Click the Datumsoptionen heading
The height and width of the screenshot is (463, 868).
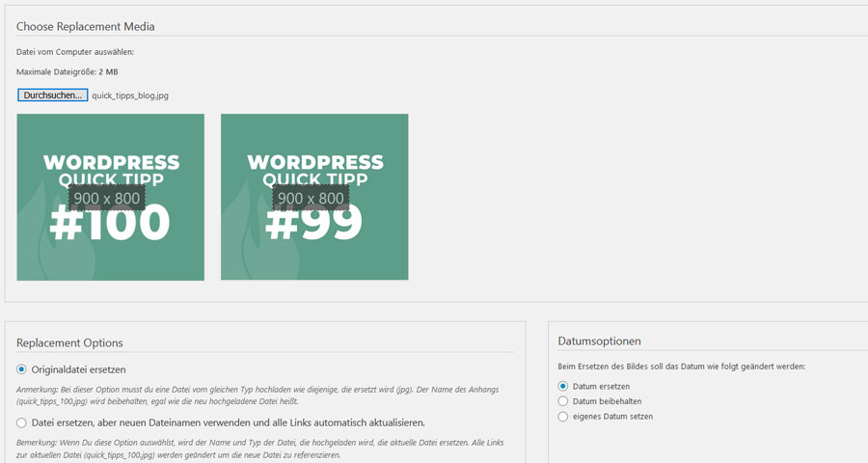[x=600, y=341]
